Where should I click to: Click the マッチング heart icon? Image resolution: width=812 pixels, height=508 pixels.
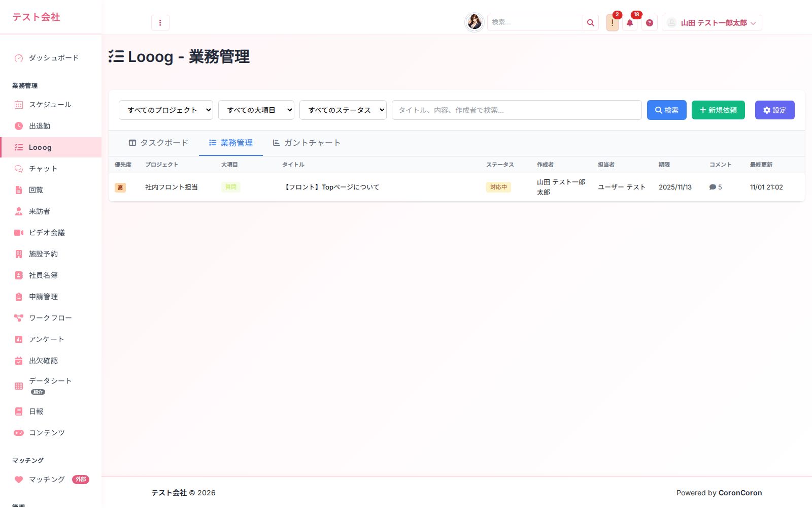pyautogui.click(x=19, y=480)
